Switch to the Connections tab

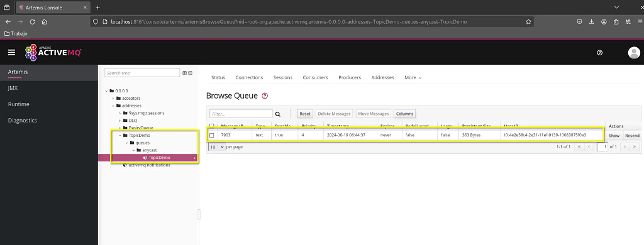coord(249,78)
